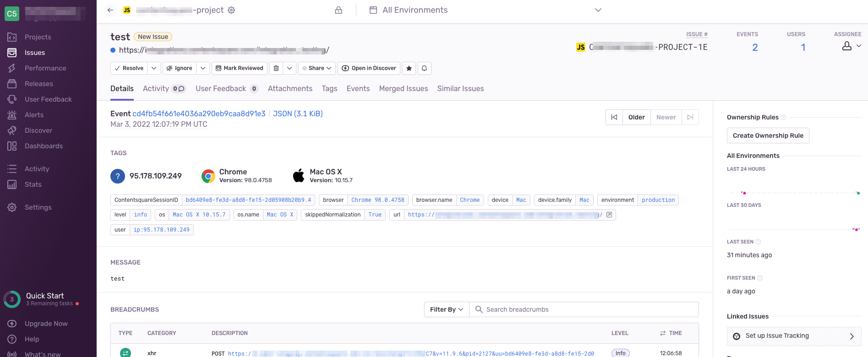
Task: Click the Create Ownership Rule button
Action: (768, 135)
